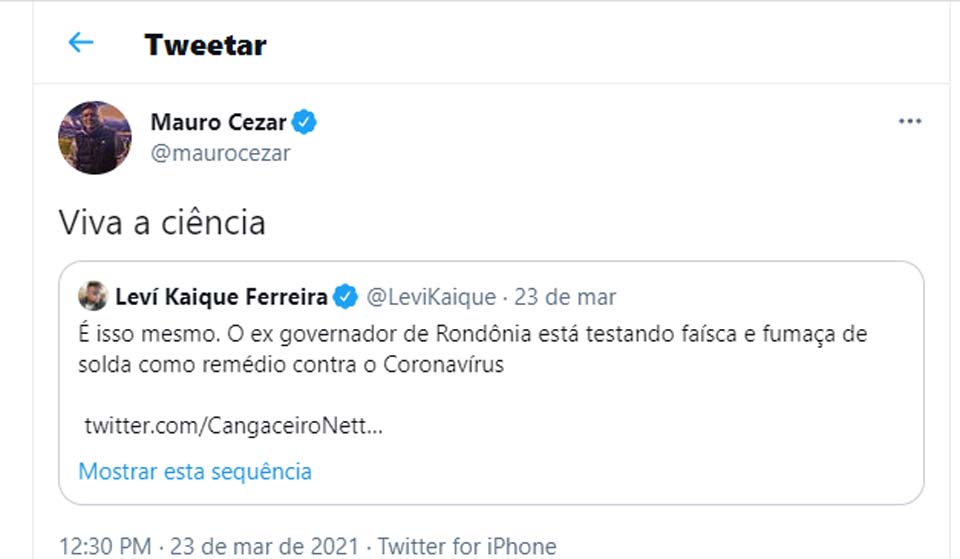
Task: Click Mauro Cezar's profile avatar
Action: coord(95,137)
